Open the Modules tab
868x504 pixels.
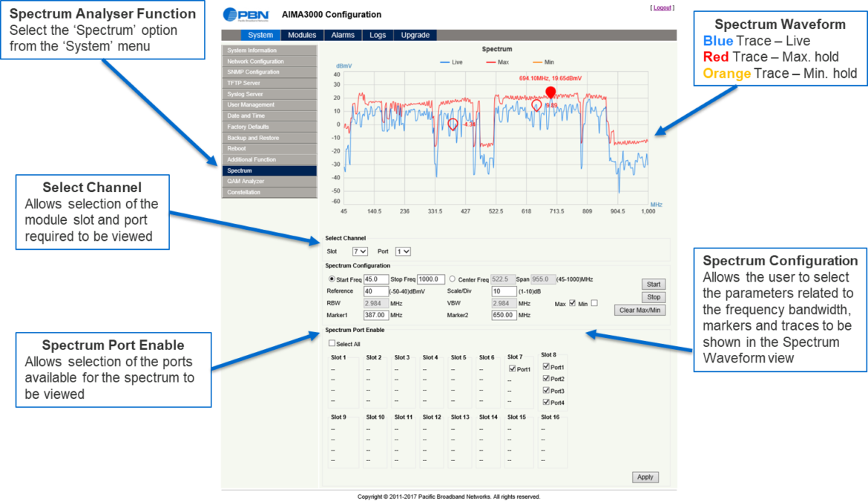[x=302, y=35]
